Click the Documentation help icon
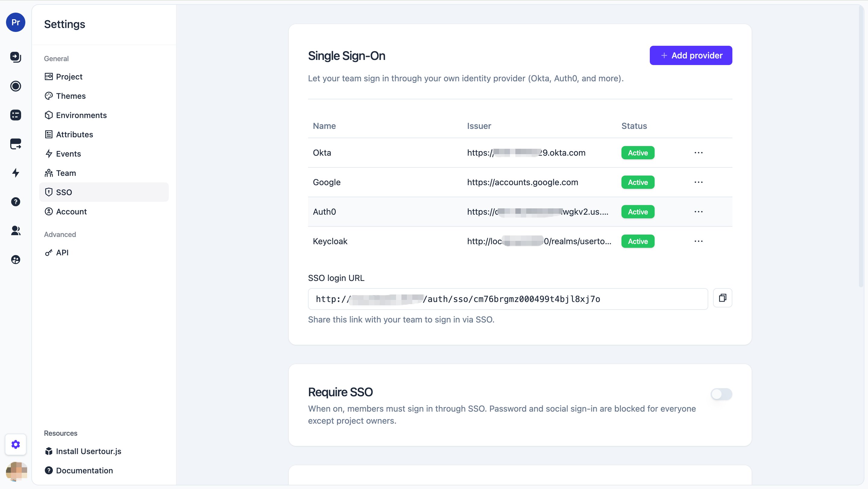The height and width of the screenshot is (489, 868). [49, 470]
